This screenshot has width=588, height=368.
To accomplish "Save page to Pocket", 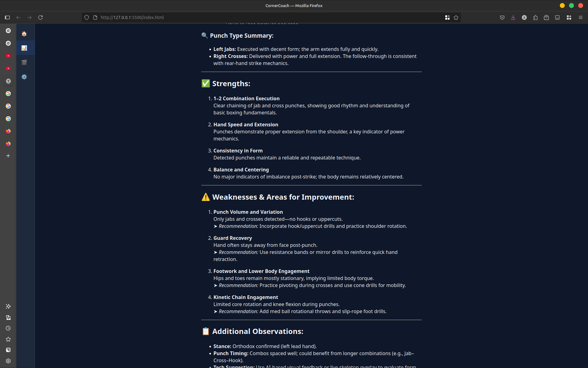I will tap(502, 17).
